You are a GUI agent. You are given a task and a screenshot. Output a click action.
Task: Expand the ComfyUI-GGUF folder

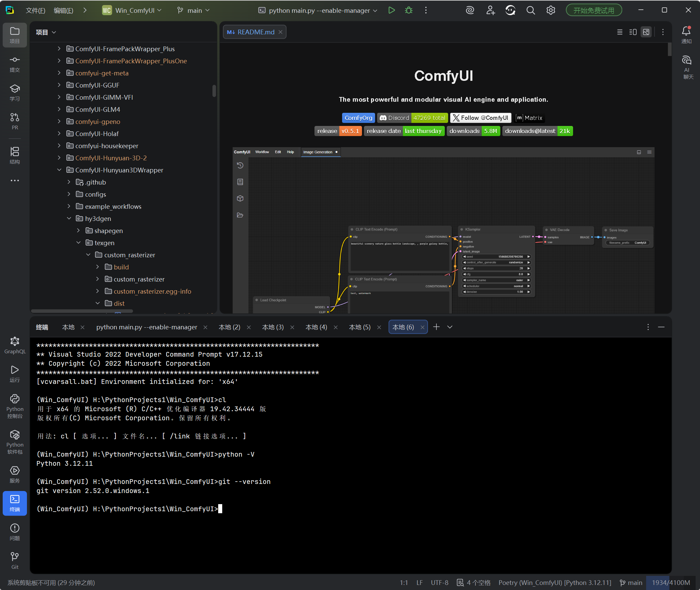(59, 85)
